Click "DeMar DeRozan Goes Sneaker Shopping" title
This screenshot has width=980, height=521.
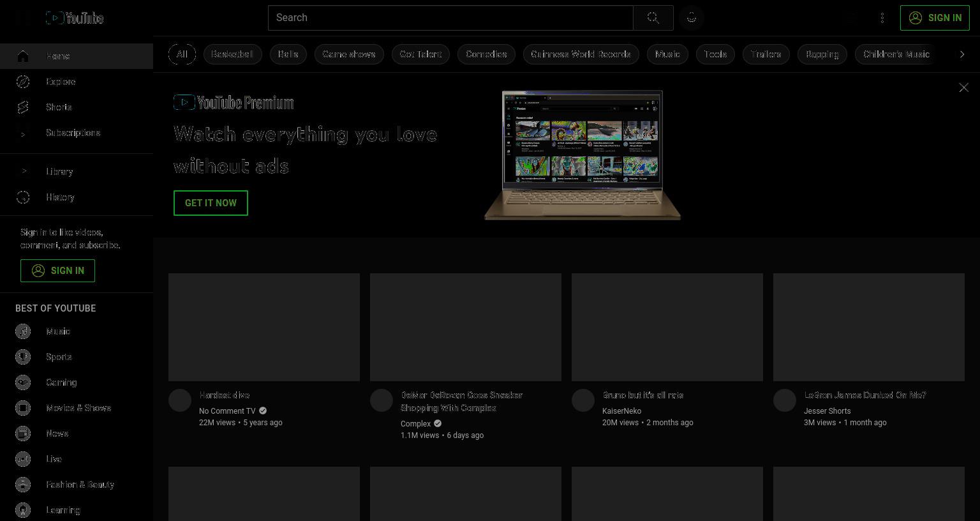tap(462, 402)
